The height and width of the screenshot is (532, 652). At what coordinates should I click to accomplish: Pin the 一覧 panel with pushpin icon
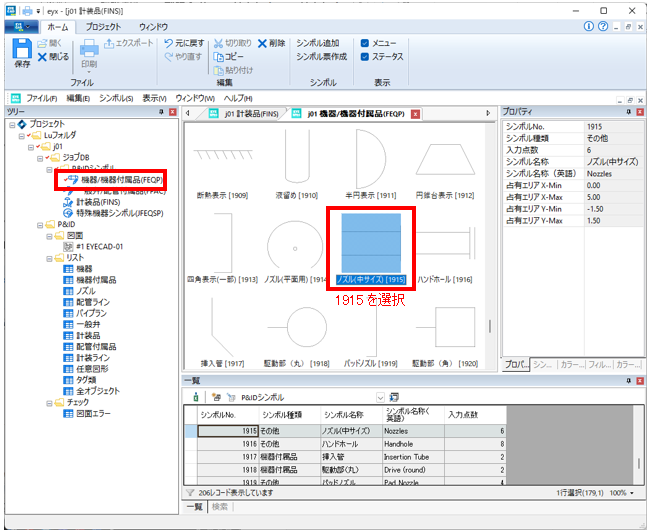click(628, 381)
